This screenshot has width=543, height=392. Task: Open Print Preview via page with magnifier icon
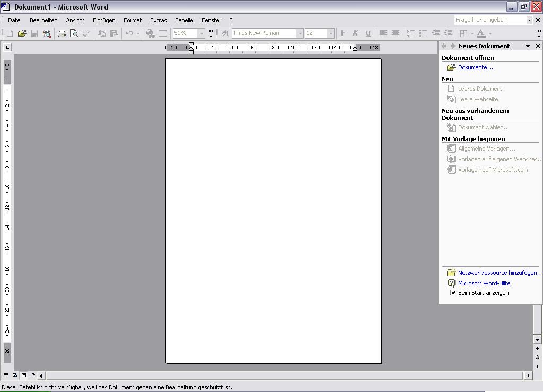pos(74,33)
